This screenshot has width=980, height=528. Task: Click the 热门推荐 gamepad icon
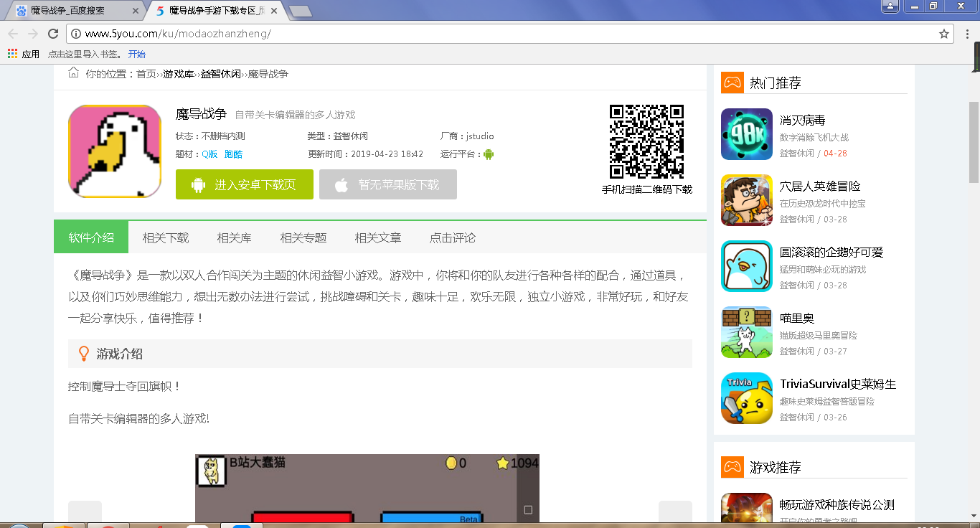[x=732, y=82]
